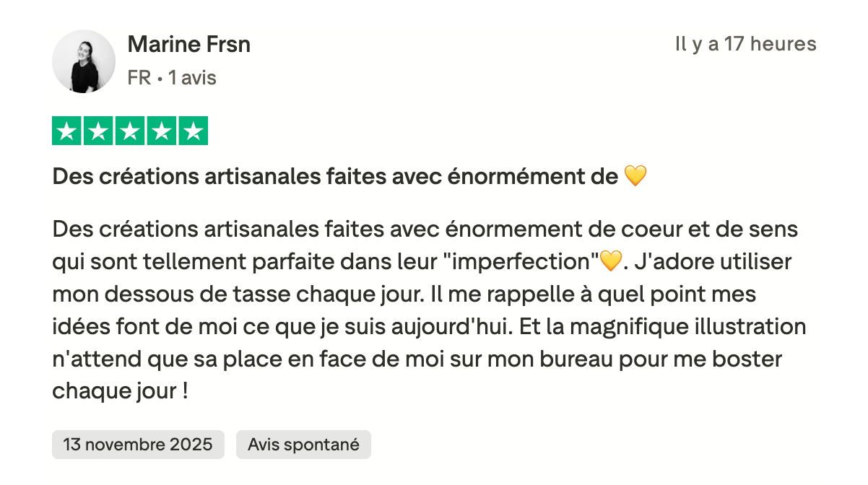Click the FR country code
The height and width of the screenshot is (485, 868).
coord(139,78)
